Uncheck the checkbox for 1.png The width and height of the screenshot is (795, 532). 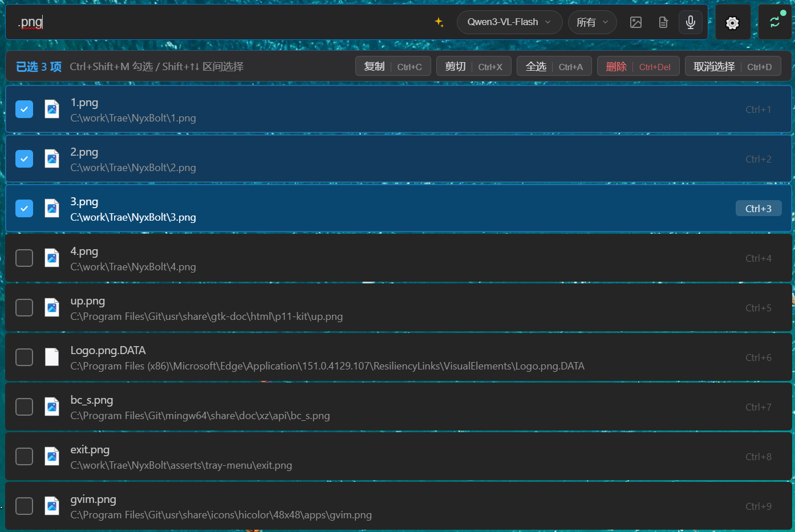coord(24,109)
